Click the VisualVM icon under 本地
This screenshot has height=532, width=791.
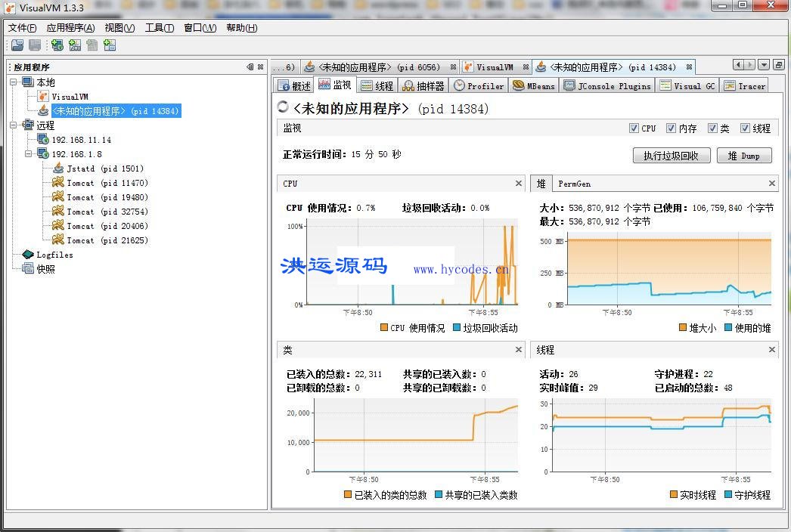click(x=43, y=96)
